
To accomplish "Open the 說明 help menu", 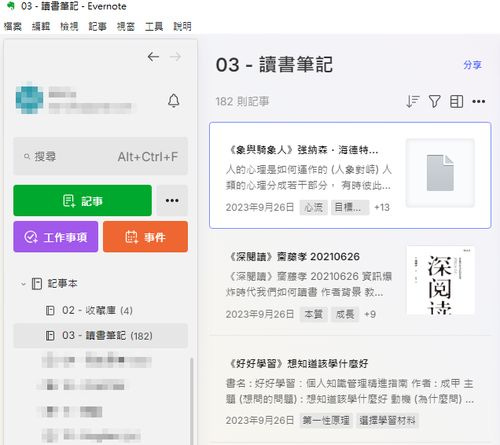I will coord(182,26).
